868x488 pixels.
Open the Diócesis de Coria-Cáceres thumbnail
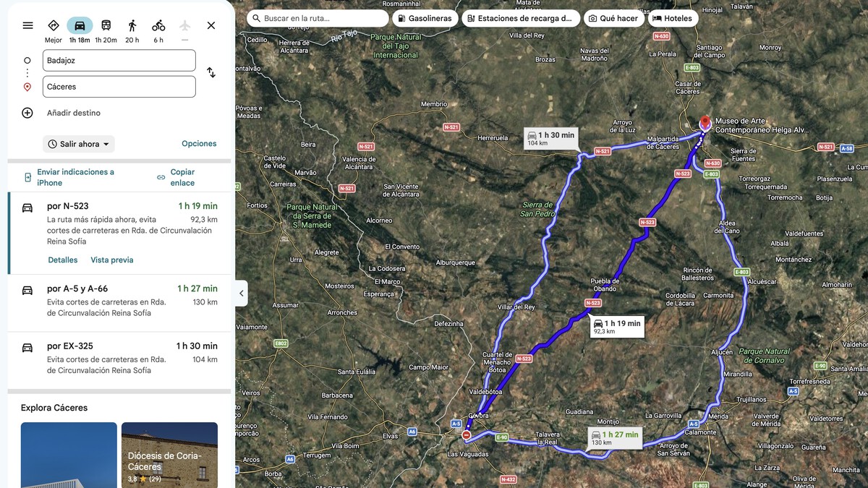pos(169,455)
